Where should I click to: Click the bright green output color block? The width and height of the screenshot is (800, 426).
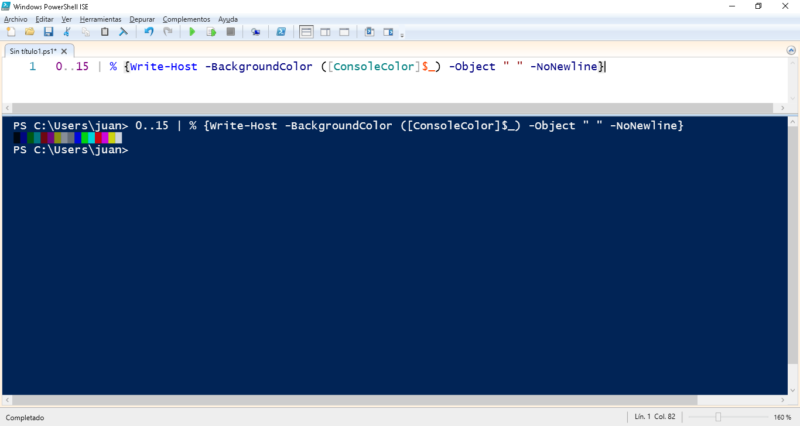(85, 138)
